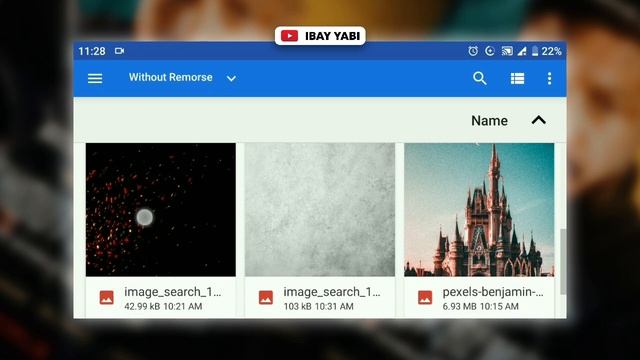640x360 pixels.
Task: Toggle the sort order arrow
Action: coord(539,120)
